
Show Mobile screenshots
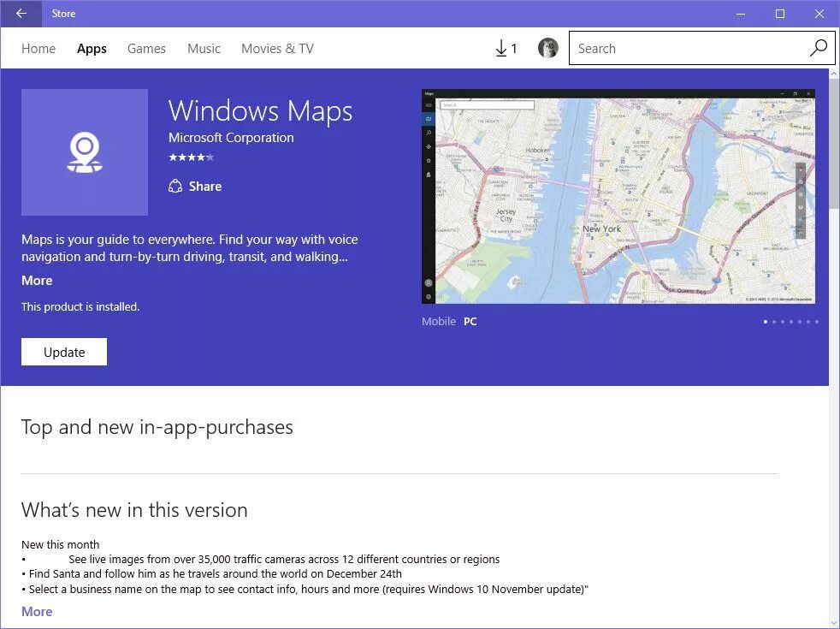click(439, 322)
